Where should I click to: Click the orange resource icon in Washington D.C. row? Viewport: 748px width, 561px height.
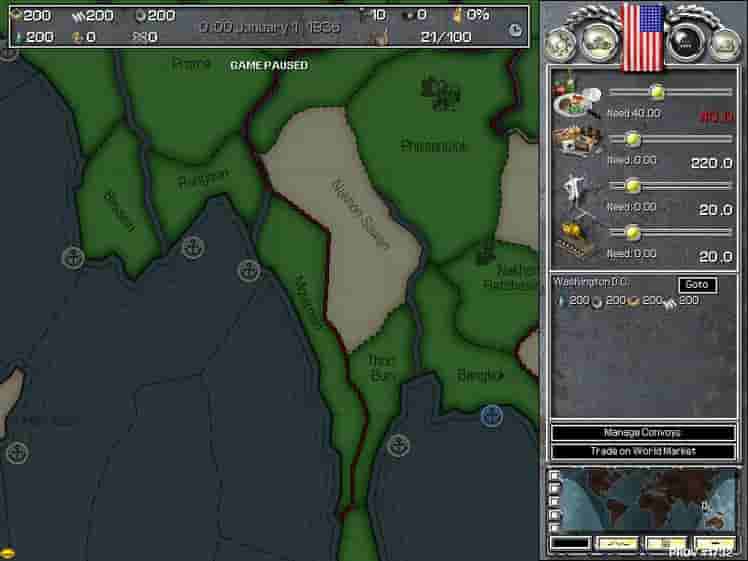pyautogui.click(x=634, y=301)
